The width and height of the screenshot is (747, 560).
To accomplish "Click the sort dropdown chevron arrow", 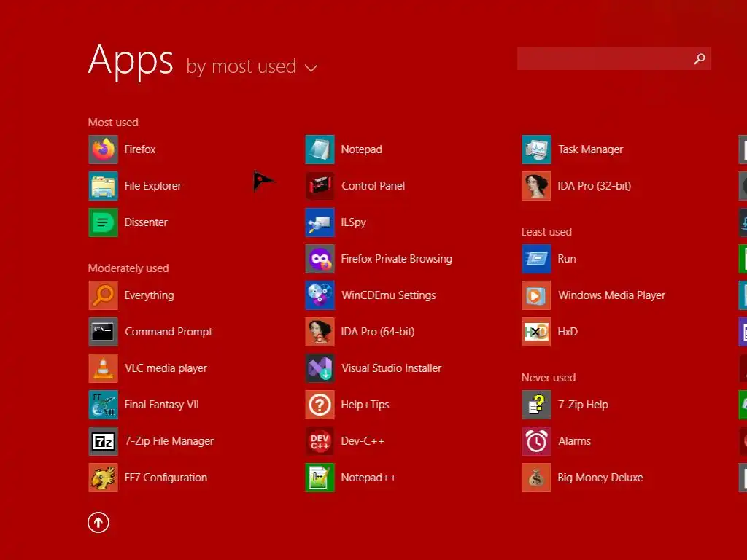I will pyautogui.click(x=311, y=69).
